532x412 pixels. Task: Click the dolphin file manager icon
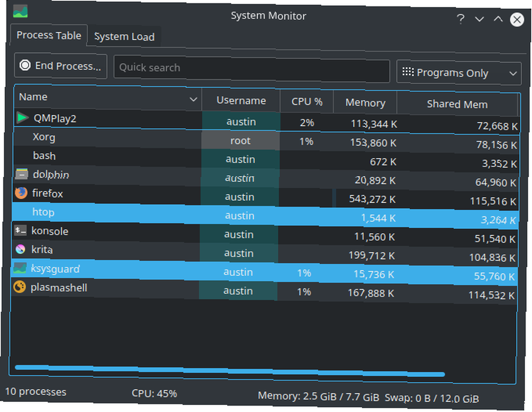point(21,174)
